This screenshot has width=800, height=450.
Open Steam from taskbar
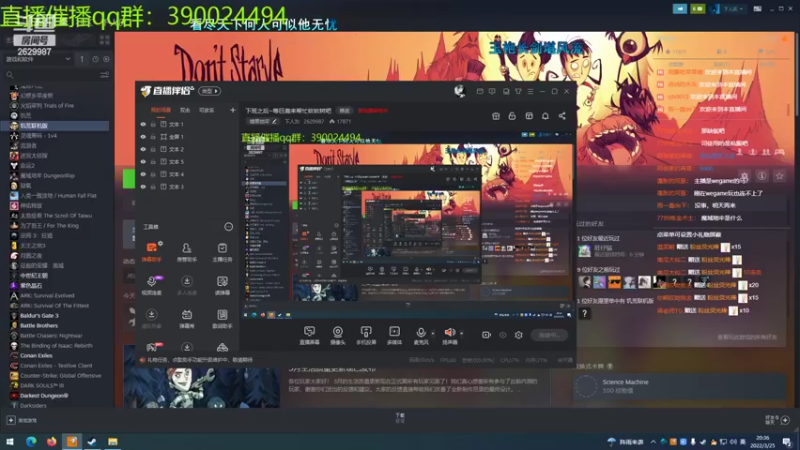(92, 441)
